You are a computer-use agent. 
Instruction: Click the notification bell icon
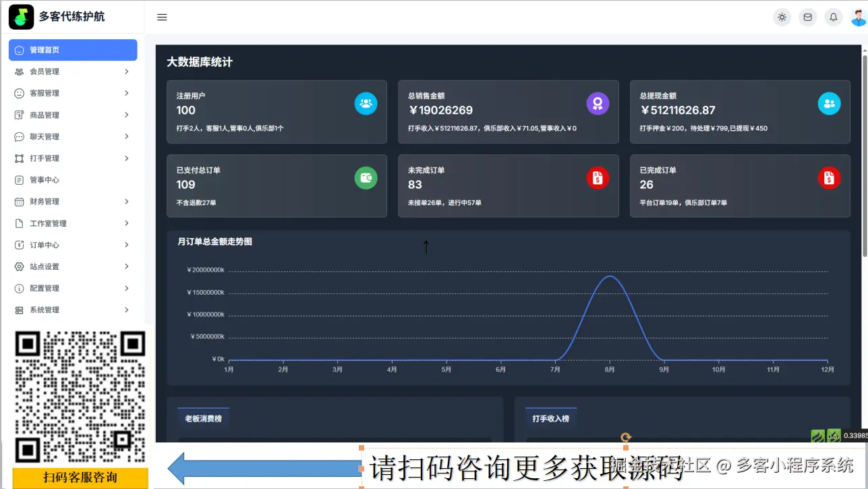pyautogui.click(x=833, y=17)
